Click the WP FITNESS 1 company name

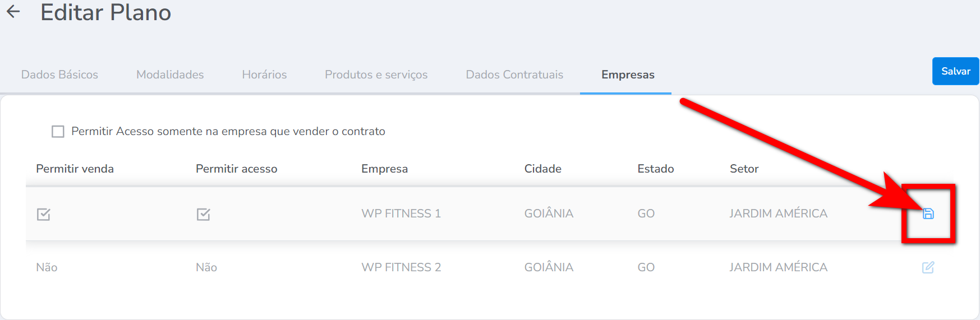point(401,214)
